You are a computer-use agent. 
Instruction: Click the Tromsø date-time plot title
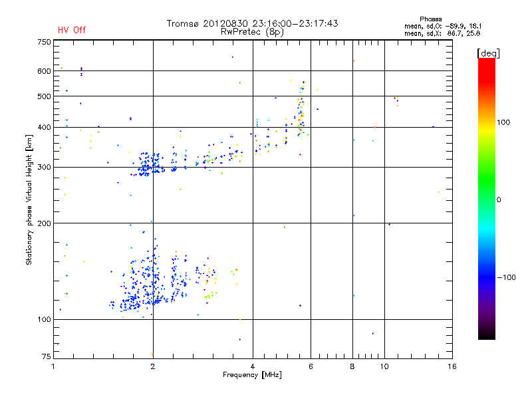click(252, 23)
